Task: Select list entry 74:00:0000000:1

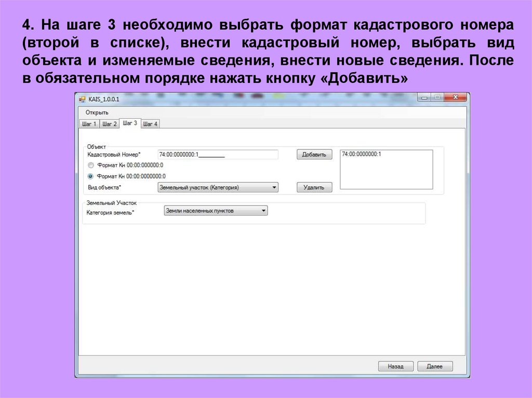Action: click(362, 154)
